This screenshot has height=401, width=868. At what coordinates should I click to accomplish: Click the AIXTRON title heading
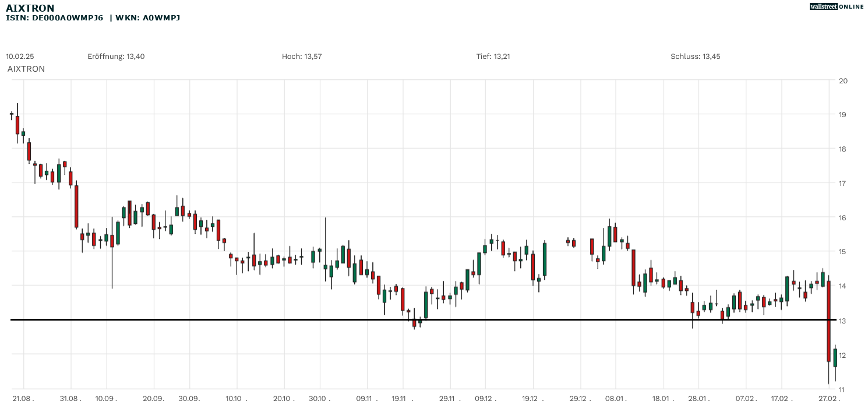tap(30, 8)
